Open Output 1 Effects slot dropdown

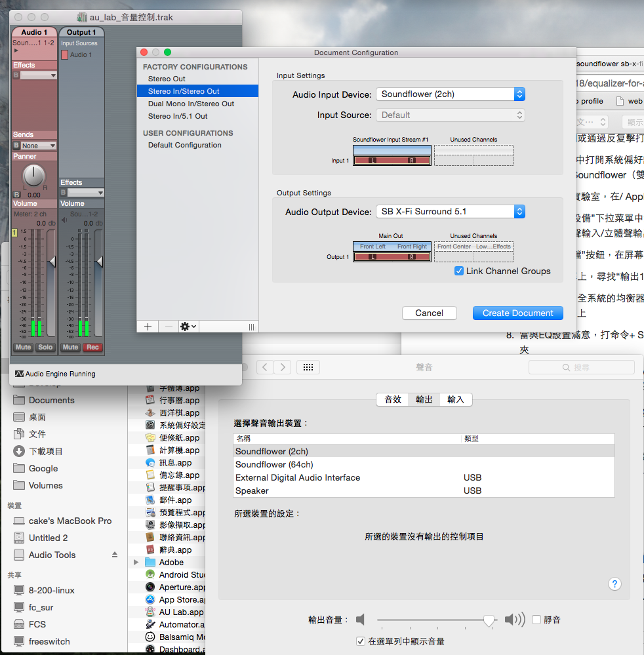point(86,193)
